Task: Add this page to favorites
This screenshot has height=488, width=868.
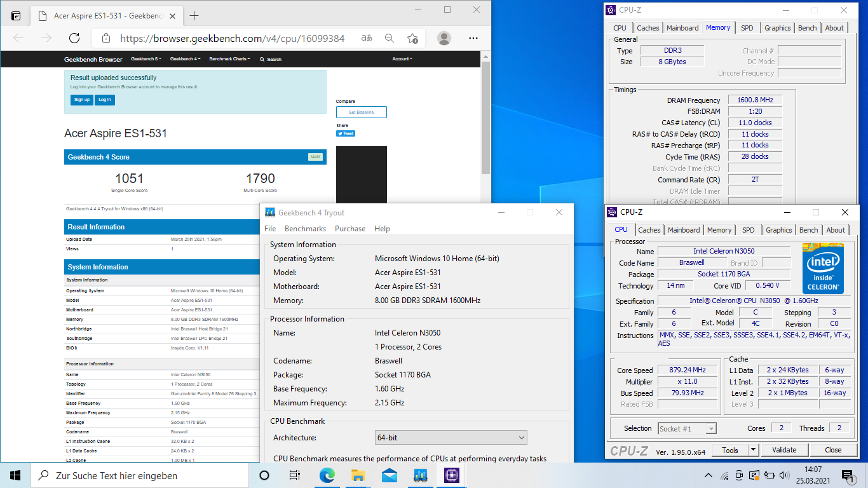Action: coord(412,38)
